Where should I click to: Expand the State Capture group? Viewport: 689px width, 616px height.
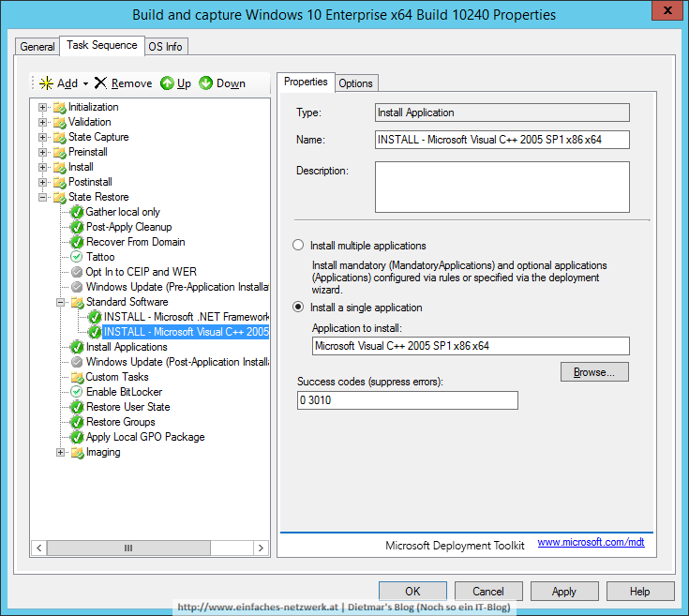42,137
